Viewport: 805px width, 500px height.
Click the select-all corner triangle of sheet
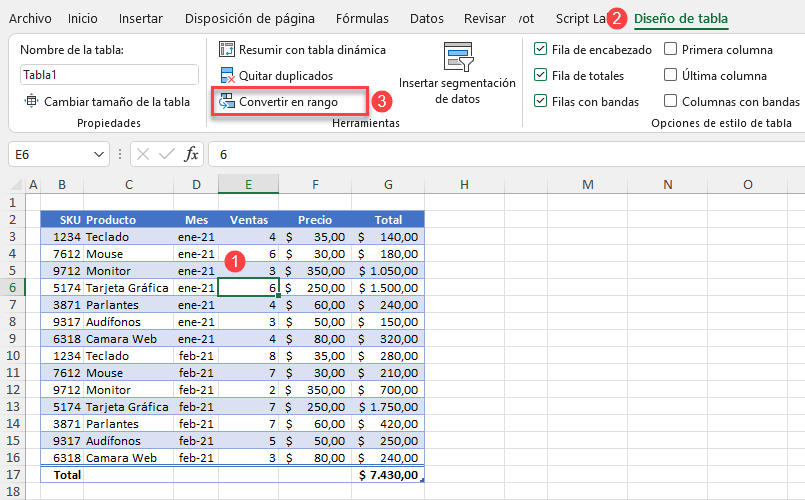(x=16, y=185)
